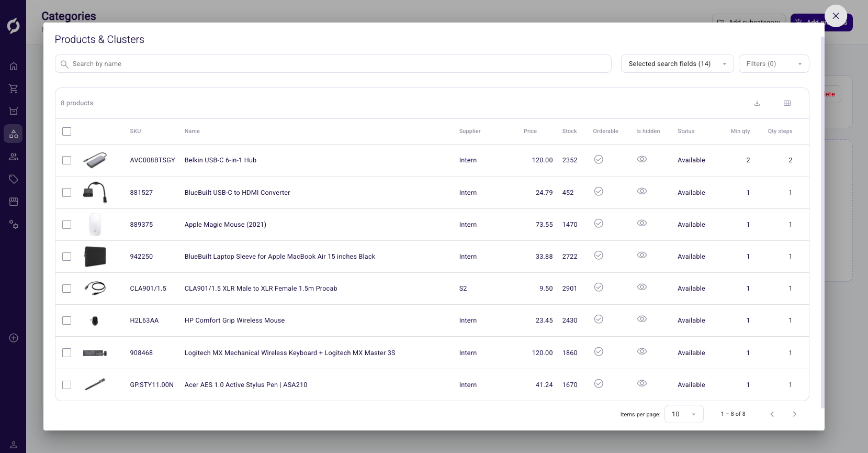
Task: Open the settings gears sidebar icon
Action: (x=14, y=225)
